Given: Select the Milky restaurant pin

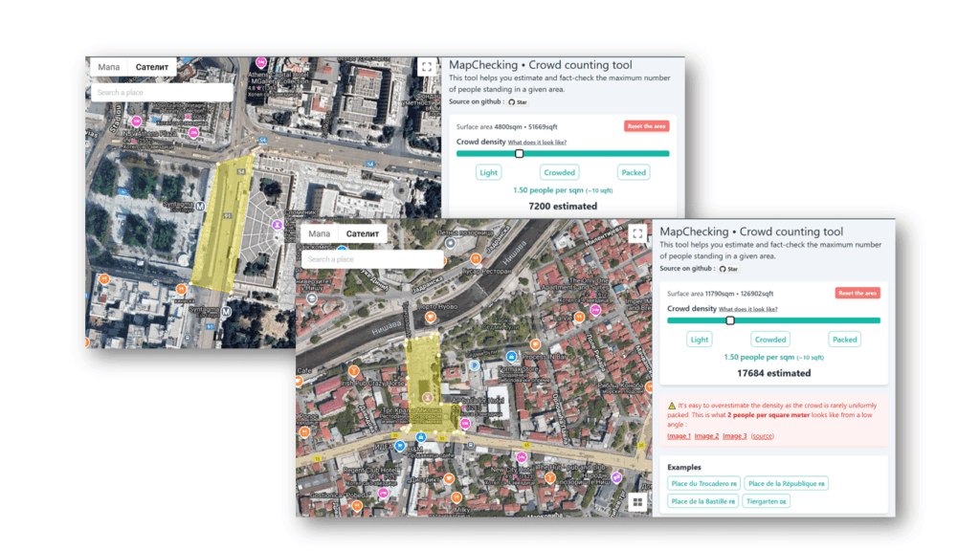Looking at the screenshot, I should 457,497.
